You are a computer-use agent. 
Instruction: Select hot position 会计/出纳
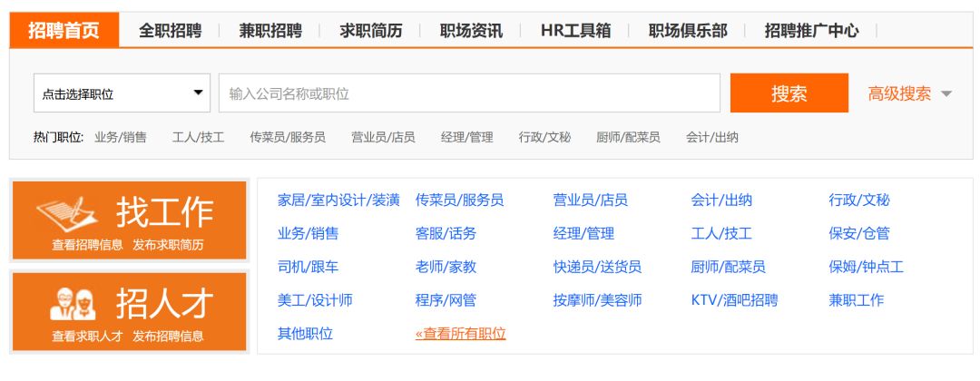(712, 137)
